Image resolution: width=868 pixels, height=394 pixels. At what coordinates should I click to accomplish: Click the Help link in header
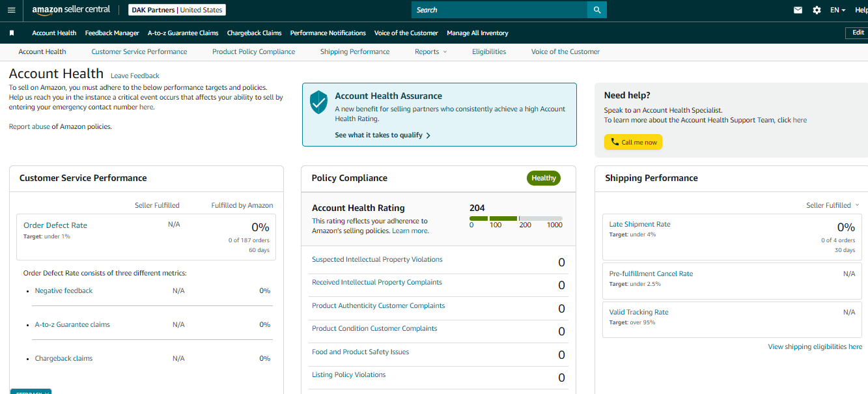[x=861, y=10]
